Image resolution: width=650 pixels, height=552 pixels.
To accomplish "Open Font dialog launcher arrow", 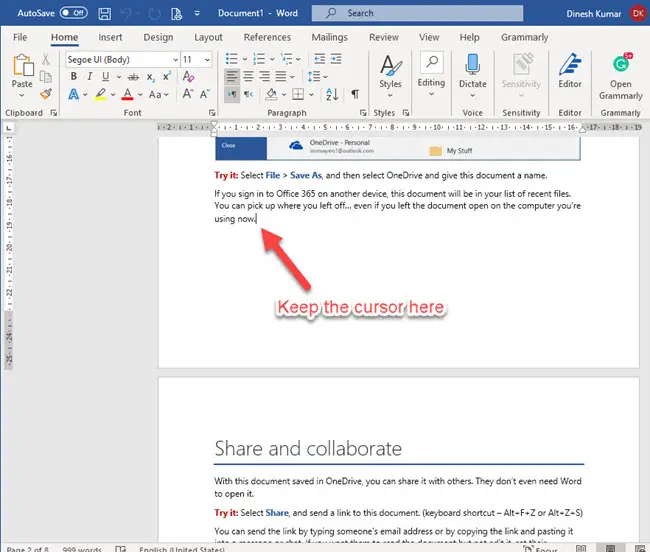I will pyautogui.click(x=212, y=113).
